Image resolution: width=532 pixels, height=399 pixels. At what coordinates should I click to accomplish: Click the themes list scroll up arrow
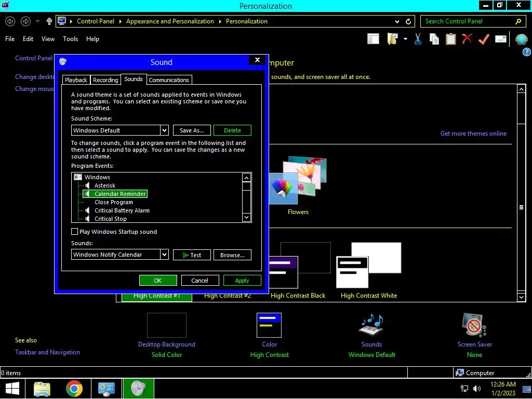pyautogui.click(x=521, y=89)
